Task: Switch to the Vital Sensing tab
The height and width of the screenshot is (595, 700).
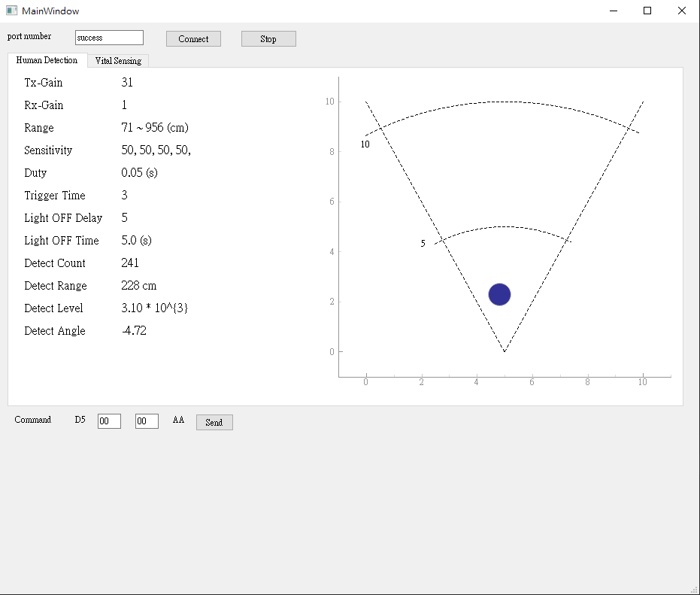Action: point(118,61)
